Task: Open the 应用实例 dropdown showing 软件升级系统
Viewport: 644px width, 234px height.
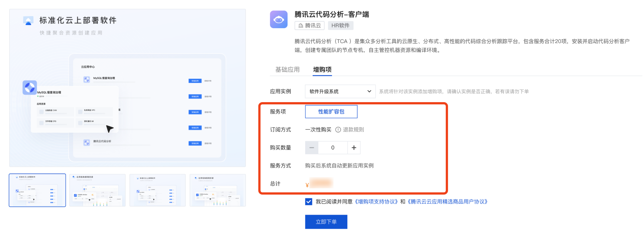Action: pos(340,91)
